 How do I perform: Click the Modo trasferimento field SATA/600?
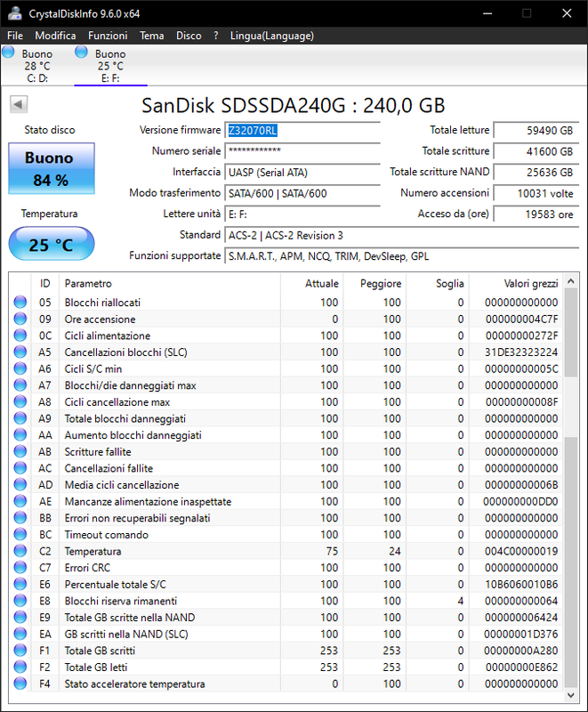coord(302,193)
